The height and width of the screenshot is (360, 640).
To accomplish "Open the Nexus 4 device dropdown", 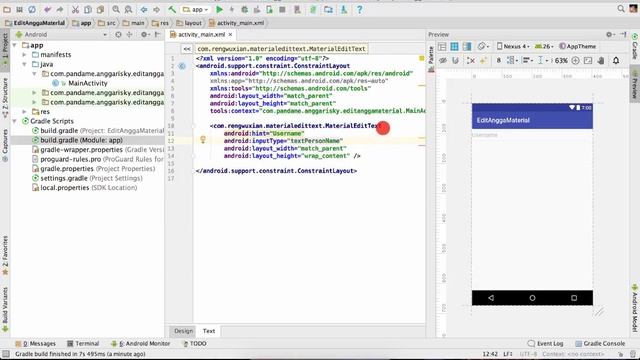I will pos(513,47).
